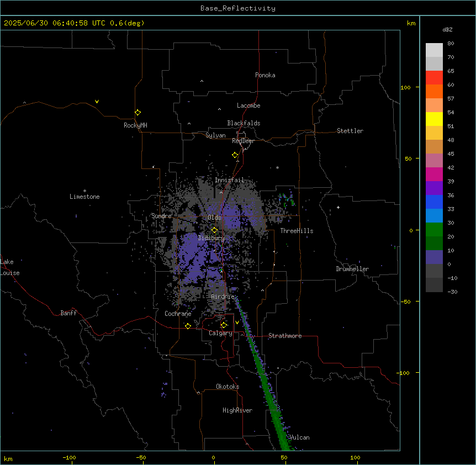
Task: Click the Banff town label
Action: click(68, 313)
